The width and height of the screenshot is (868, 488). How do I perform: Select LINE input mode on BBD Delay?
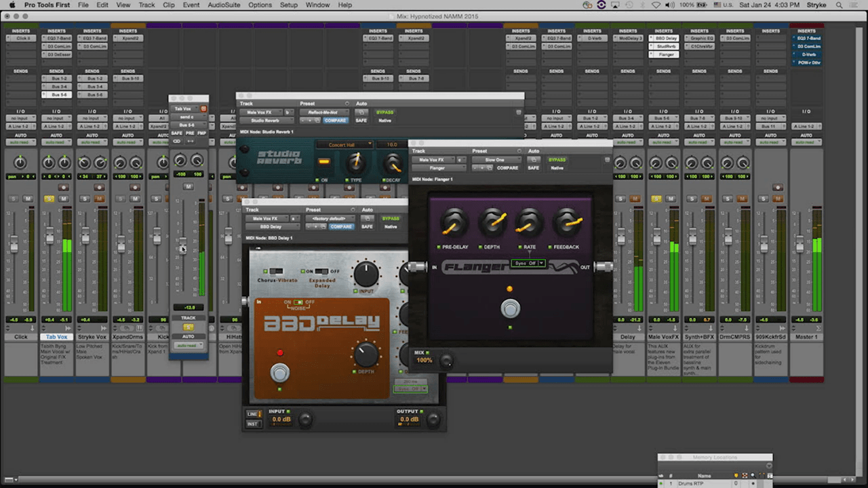click(x=252, y=413)
